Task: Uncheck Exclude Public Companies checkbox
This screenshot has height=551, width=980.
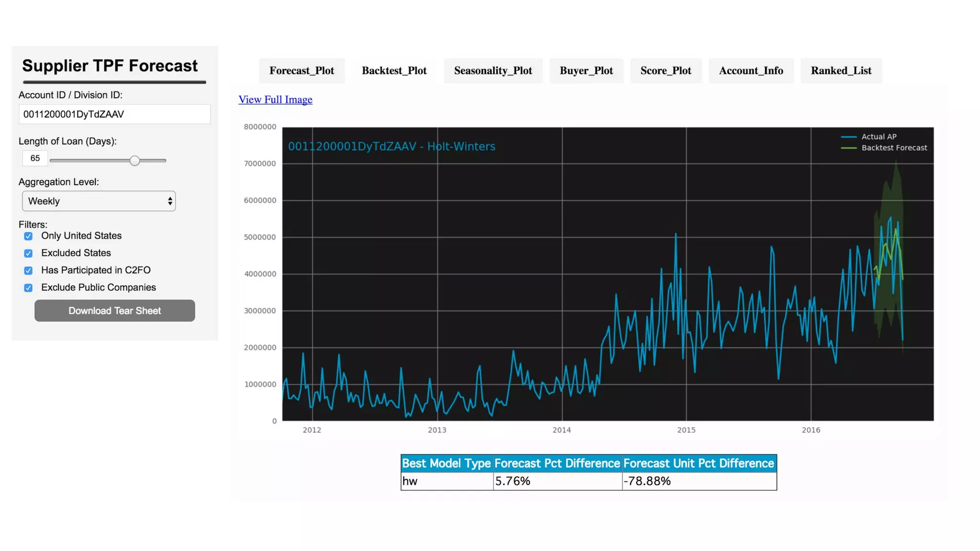Action: coord(28,288)
